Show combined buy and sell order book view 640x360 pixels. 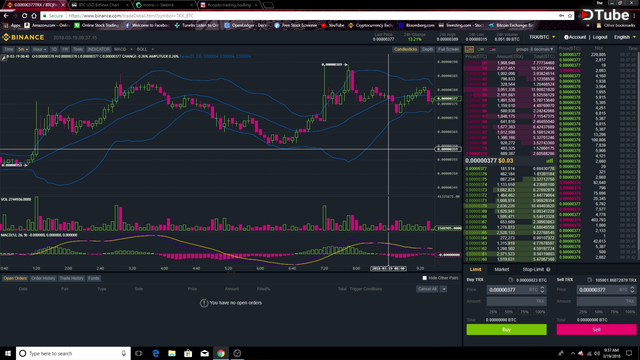[469, 49]
